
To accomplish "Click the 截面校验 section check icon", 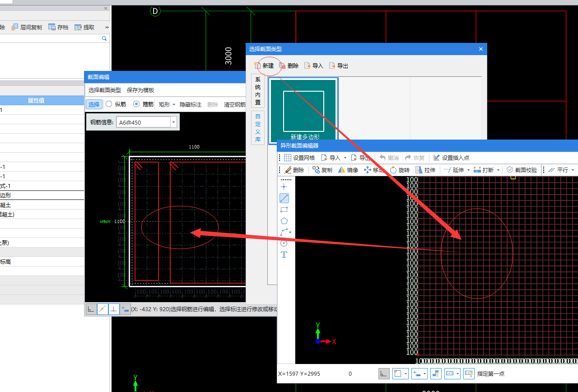I will tap(510, 170).
